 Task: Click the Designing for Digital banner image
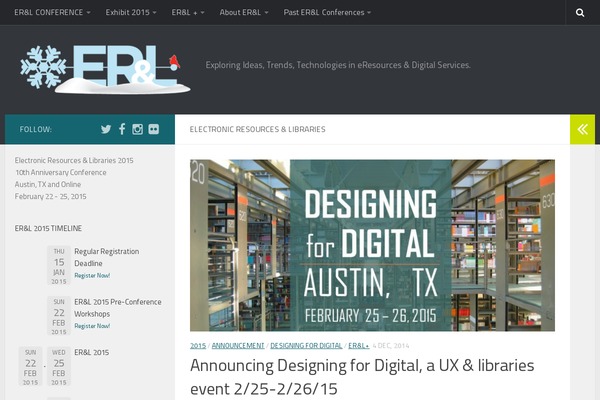coord(372,245)
